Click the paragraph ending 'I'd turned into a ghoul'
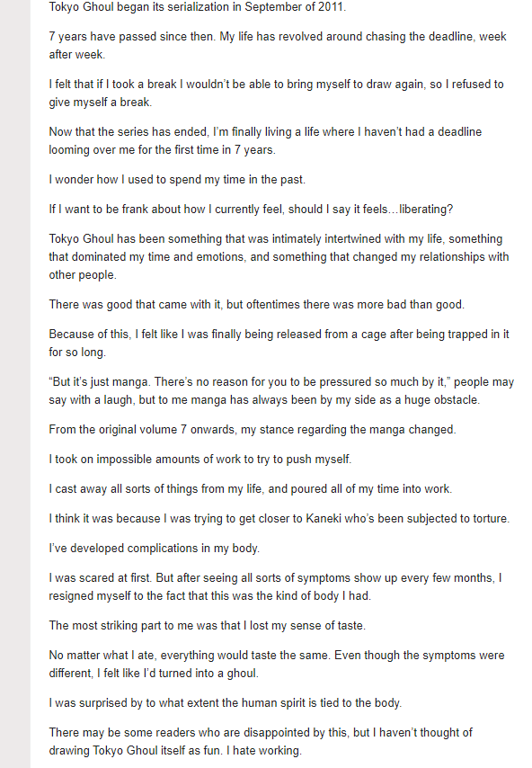 pos(277,665)
